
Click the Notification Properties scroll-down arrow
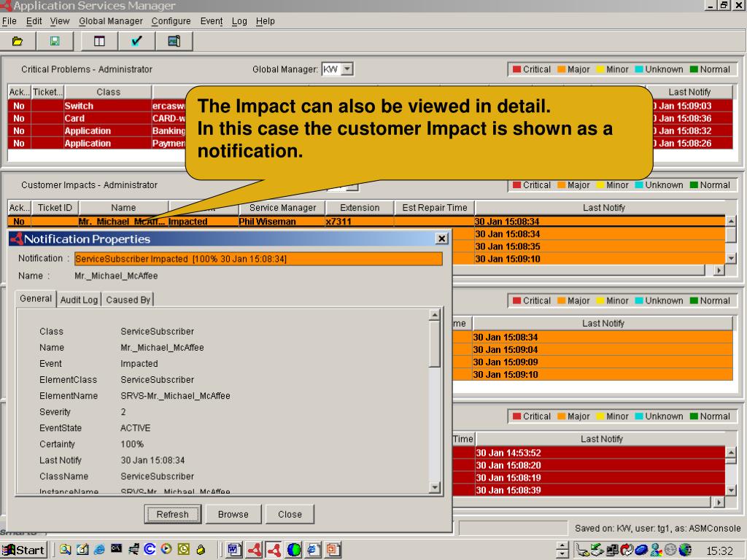click(435, 486)
